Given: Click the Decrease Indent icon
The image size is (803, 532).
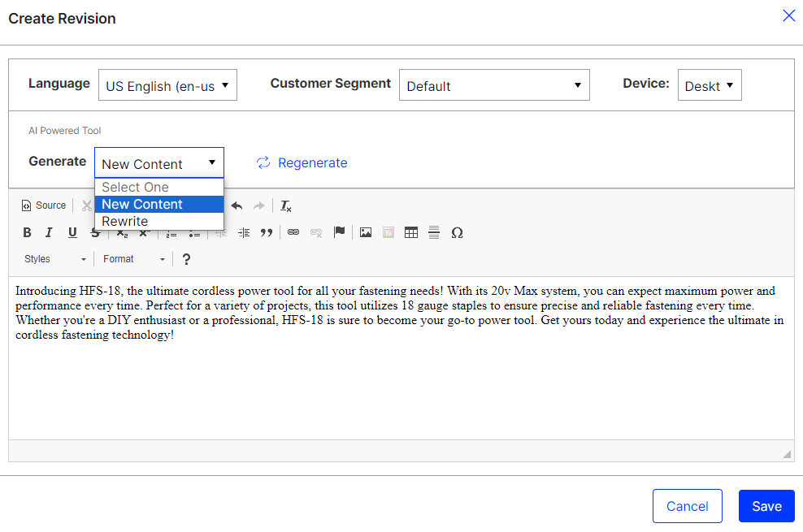Looking at the screenshot, I should pos(221,233).
